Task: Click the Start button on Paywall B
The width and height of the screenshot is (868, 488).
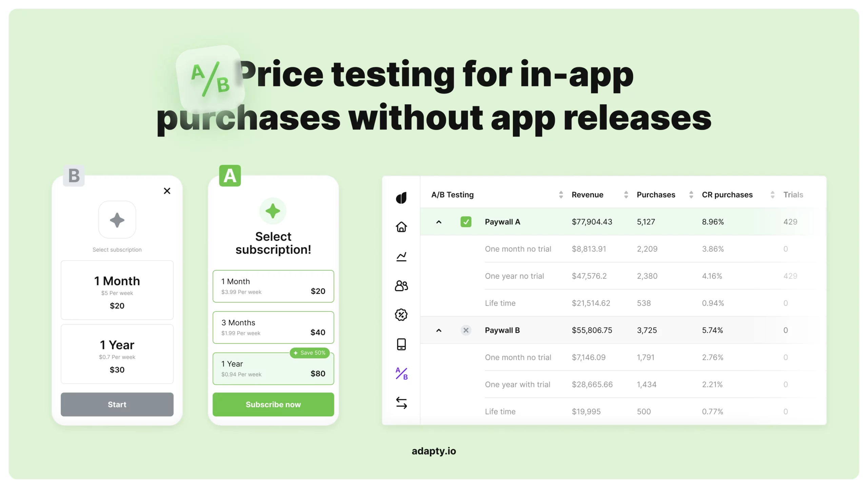Action: (x=117, y=404)
